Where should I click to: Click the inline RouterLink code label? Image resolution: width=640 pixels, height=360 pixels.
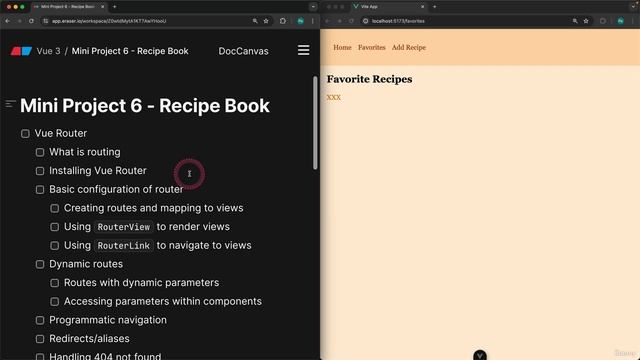point(124,246)
